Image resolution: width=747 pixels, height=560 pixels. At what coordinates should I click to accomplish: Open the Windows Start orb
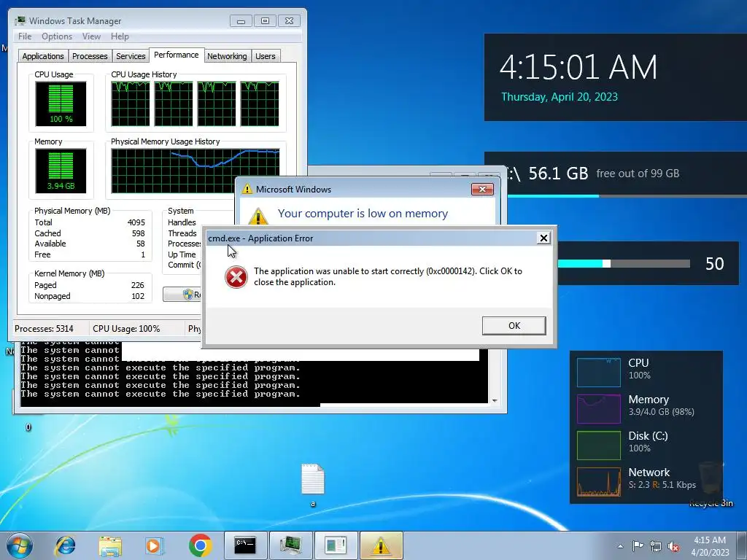(x=20, y=545)
